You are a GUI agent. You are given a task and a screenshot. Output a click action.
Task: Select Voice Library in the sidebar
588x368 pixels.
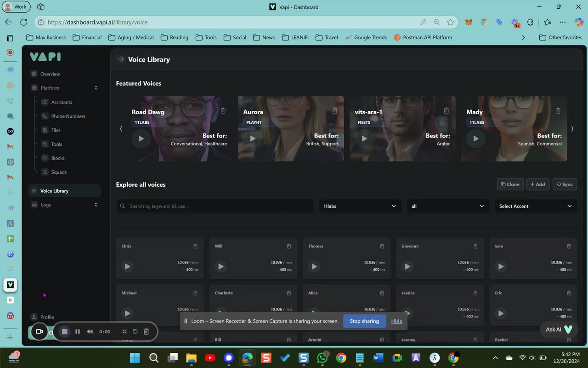click(64, 191)
